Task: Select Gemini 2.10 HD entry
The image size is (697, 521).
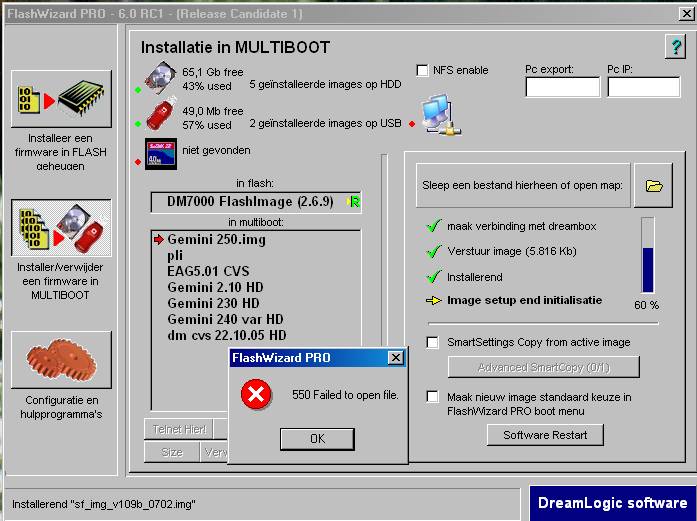Action: coord(216,287)
